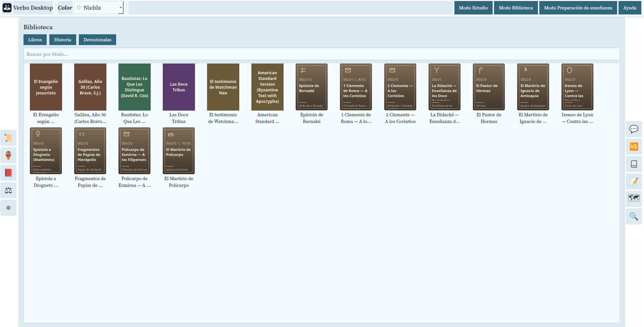644x327 pixels.
Task: Open La Didaché book cover
Action: [x=445, y=87]
